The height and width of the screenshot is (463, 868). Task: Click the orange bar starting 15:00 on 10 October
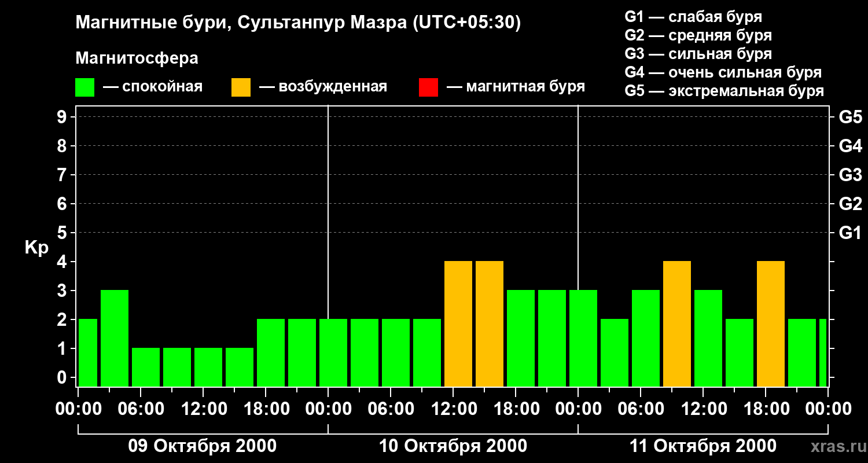tap(490, 324)
